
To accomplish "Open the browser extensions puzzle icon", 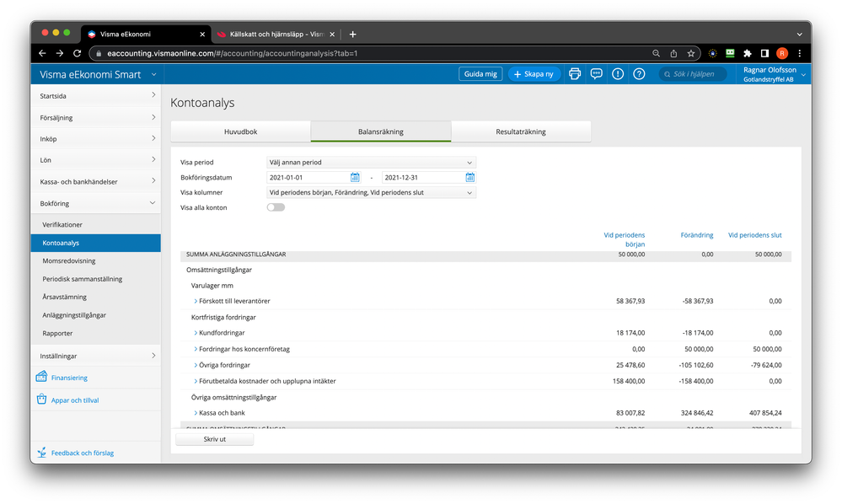I will 748,53.
